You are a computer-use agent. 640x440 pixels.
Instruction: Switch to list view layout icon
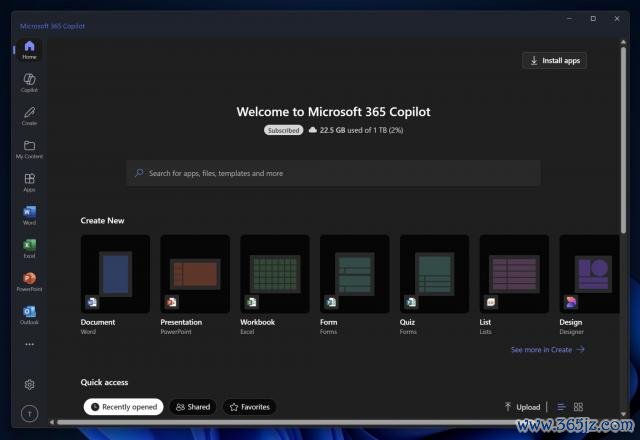(562, 407)
